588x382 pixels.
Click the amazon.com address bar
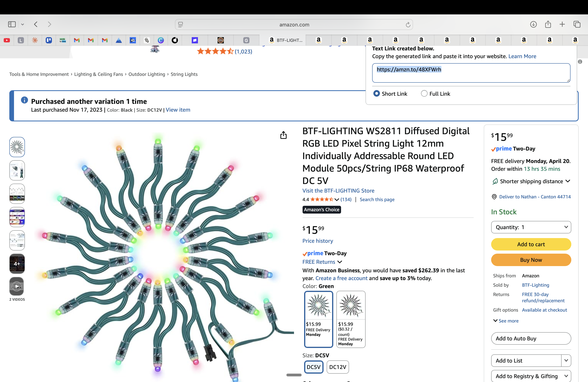[294, 25]
